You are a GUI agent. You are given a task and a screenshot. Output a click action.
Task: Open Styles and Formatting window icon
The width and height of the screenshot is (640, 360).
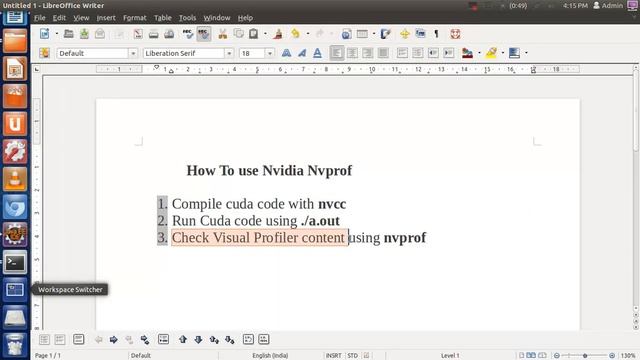pyautogui.click(x=44, y=53)
